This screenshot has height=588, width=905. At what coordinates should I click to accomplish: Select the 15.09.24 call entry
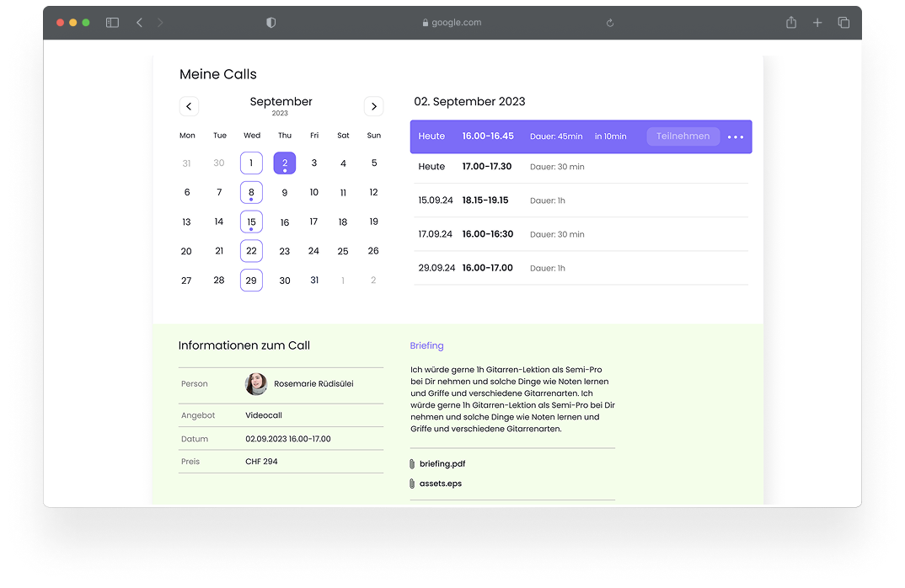[580, 200]
